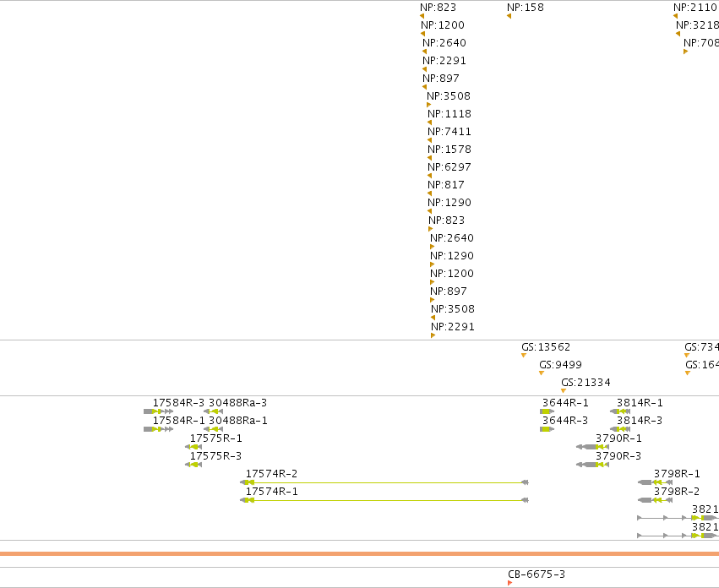Screen dimensions: 719x588
Task: Select the NP:817 triangle marker
Action: coord(430,193)
